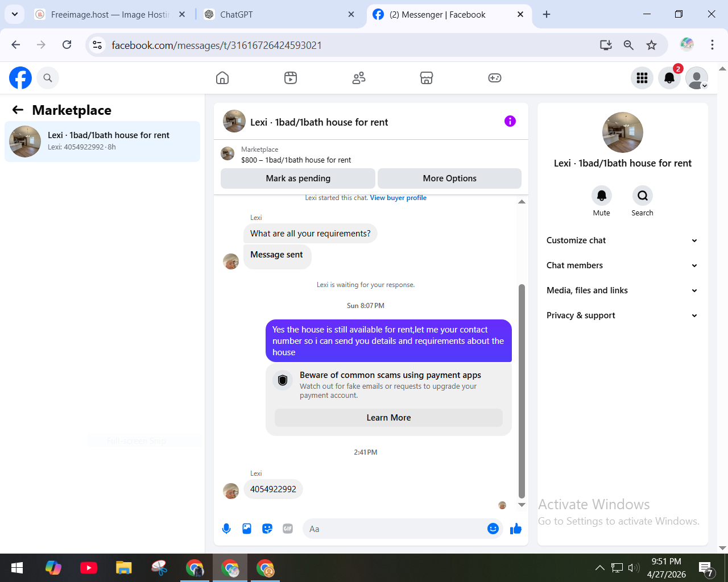
Task: Click More Options button
Action: [449, 178]
